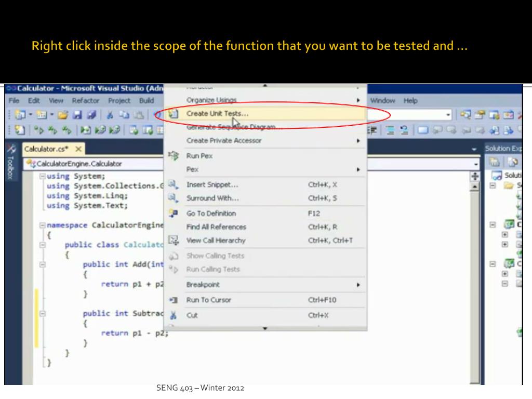Viewport: 532px width, 399px height.
Task: Click the Save All toolbar icon
Action: pos(91,115)
